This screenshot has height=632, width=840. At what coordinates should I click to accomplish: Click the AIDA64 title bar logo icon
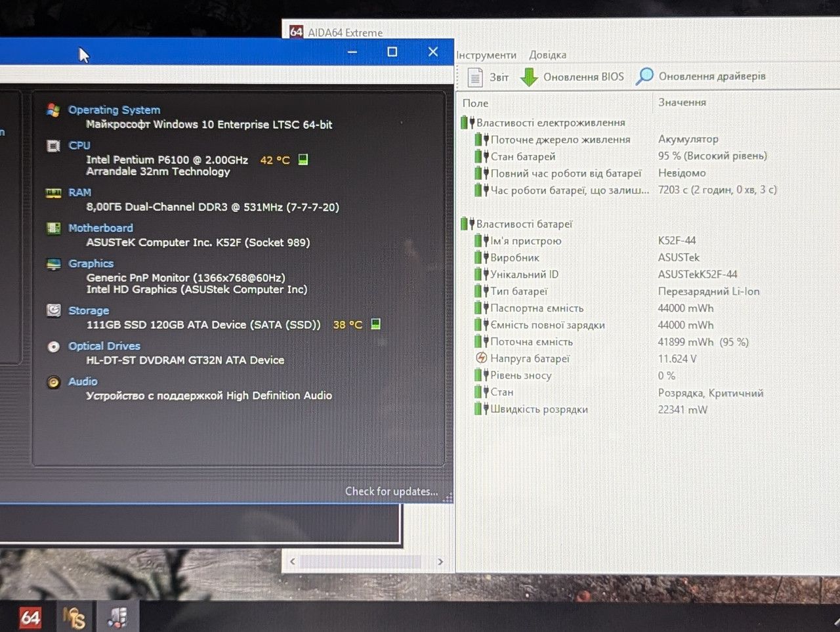(x=296, y=32)
